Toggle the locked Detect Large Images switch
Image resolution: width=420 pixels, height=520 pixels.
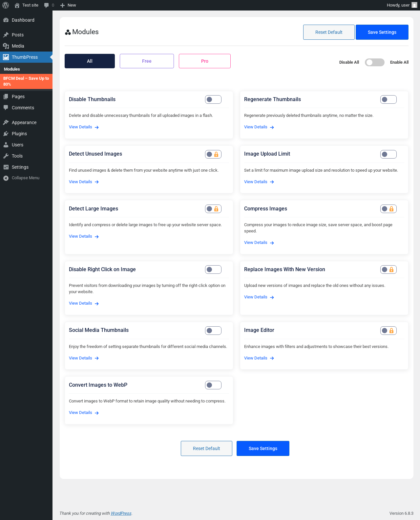(x=213, y=209)
